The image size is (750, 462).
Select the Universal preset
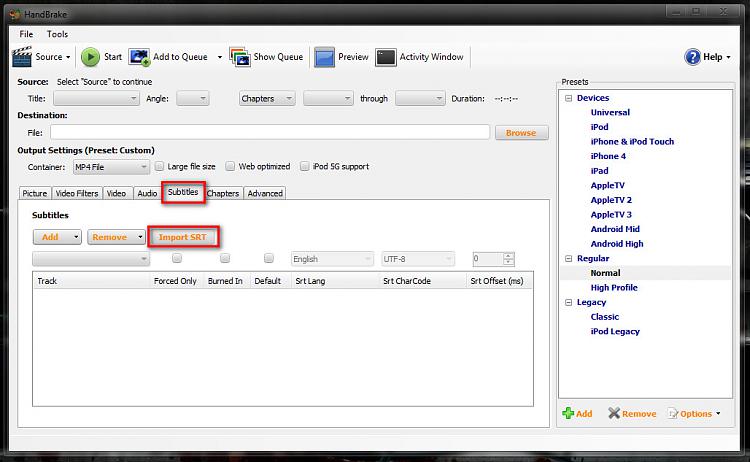click(610, 112)
